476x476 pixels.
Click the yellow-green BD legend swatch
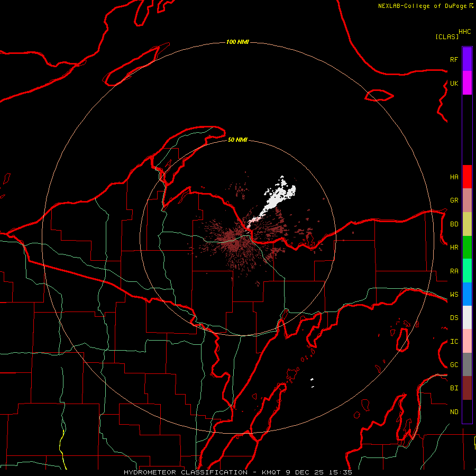pos(467,224)
